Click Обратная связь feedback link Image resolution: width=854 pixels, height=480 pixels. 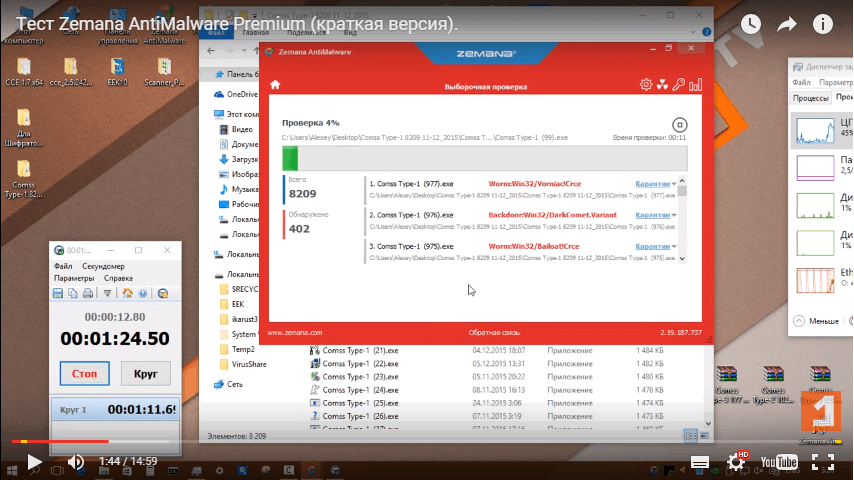click(494, 332)
